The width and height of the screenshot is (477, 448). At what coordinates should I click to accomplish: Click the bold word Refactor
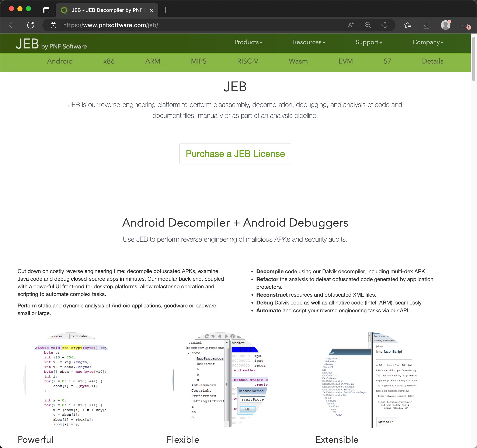[x=267, y=279]
